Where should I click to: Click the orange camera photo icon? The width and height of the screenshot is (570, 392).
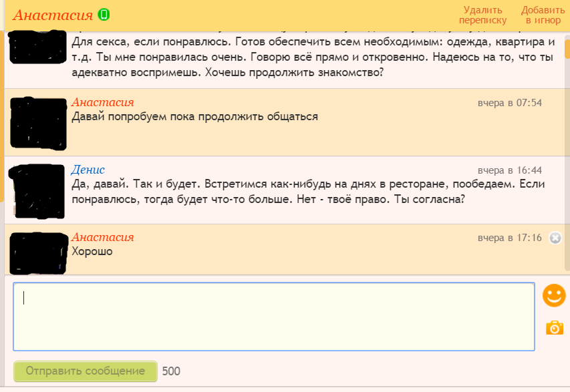[554, 327]
